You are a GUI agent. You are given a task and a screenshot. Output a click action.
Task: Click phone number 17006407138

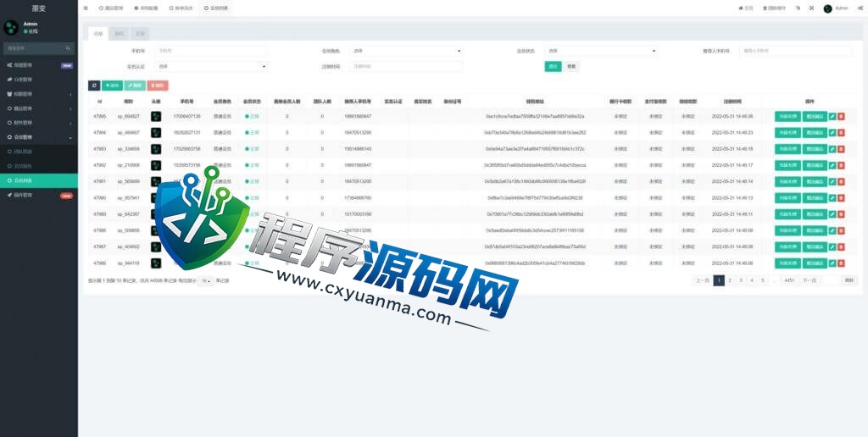pos(187,117)
